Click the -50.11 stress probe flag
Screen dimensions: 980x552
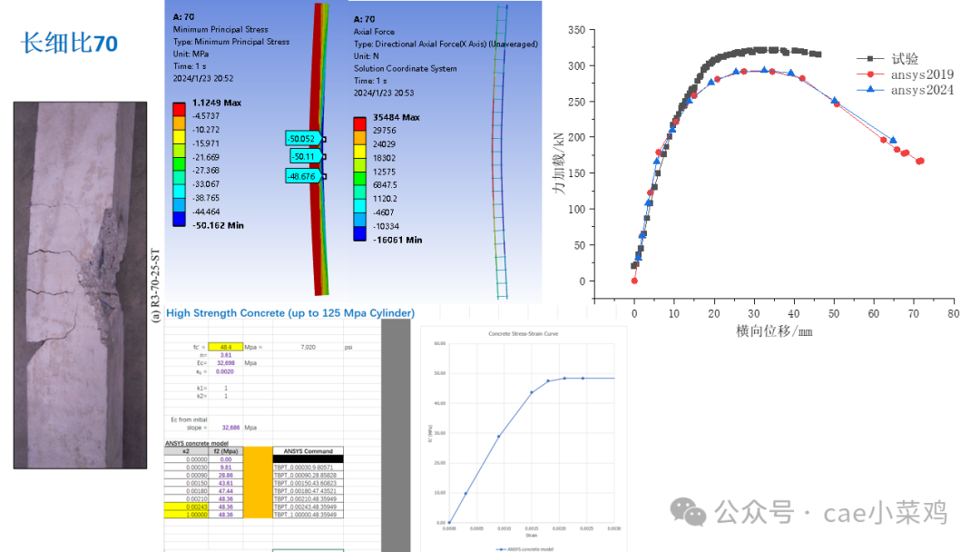pyautogui.click(x=307, y=156)
